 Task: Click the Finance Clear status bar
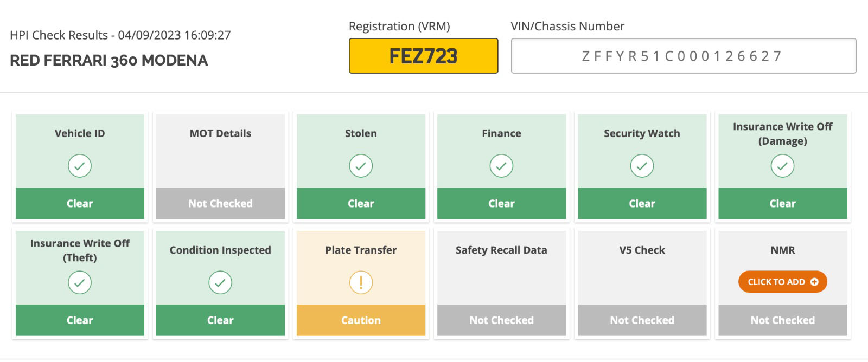(x=501, y=203)
